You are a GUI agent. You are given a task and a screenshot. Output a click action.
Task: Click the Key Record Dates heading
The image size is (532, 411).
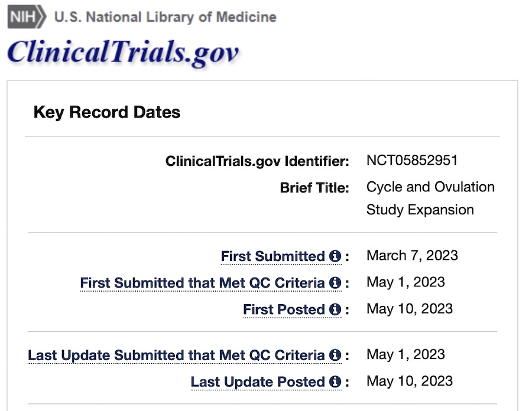(107, 112)
